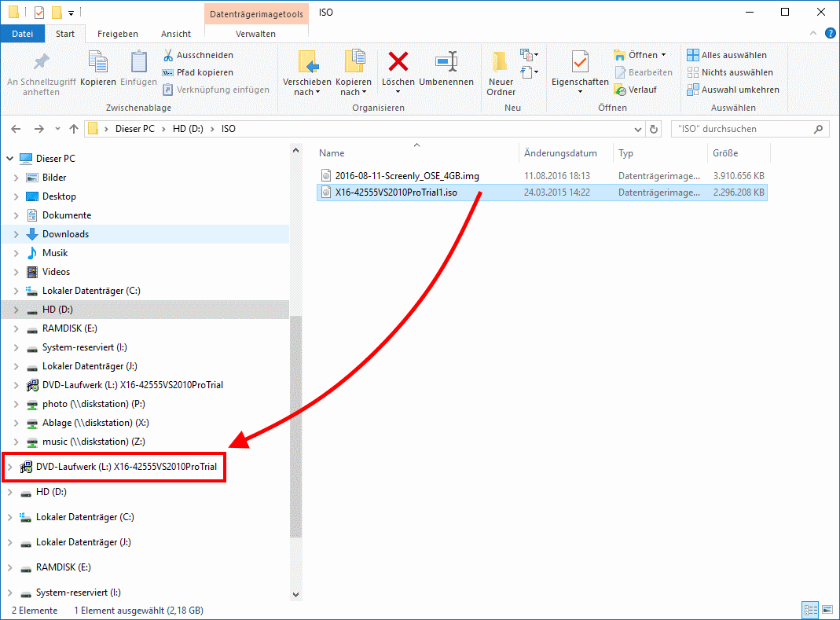Sort files by Änderungsdatum column
Screen dimensions: 840x620
click(566, 153)
